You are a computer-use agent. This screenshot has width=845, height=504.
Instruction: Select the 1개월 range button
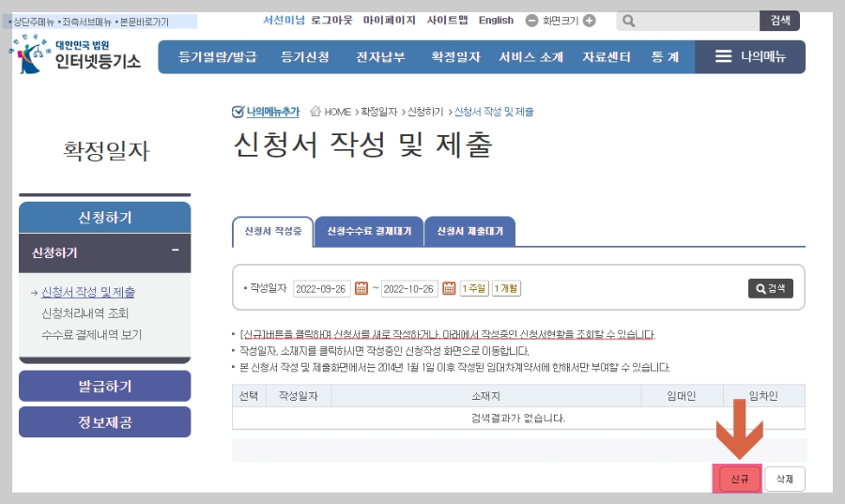pyautogui.click(x=506, y=289)
